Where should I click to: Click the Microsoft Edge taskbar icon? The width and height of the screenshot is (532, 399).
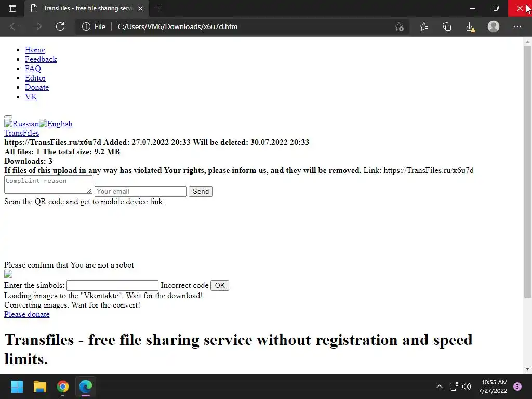coord(86,387)
